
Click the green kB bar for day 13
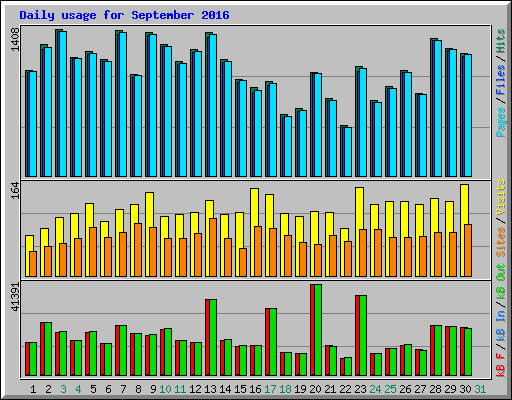click(213, 337)
